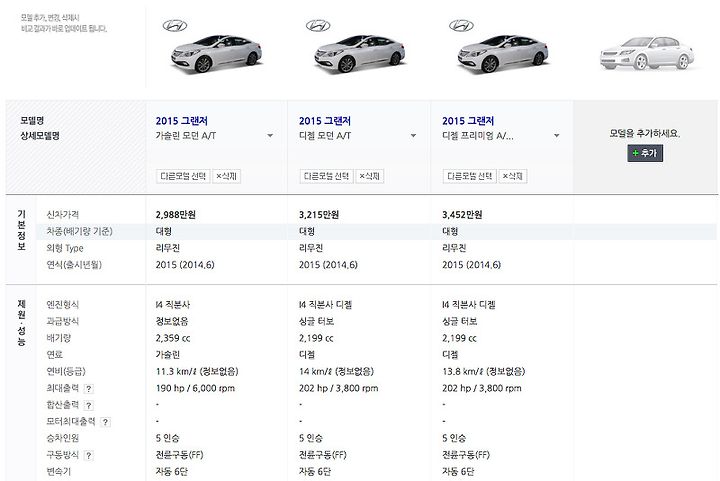Delete the second model using ×삭제
This screenshot has height=481, width=720.
(370, 176)
